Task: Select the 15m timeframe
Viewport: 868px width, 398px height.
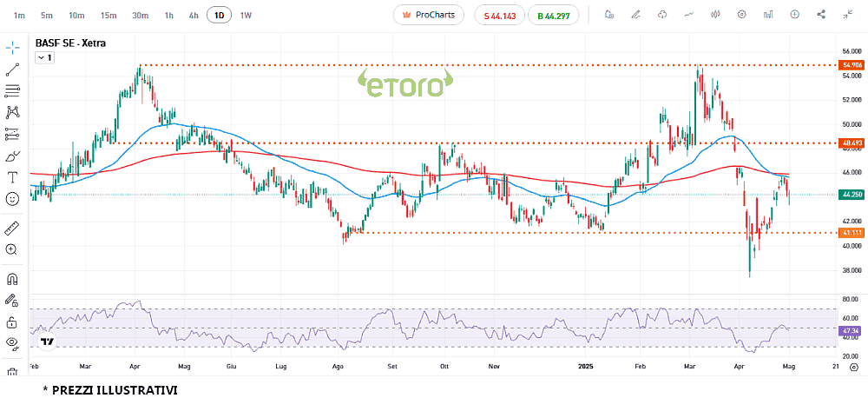Action: 108,16
